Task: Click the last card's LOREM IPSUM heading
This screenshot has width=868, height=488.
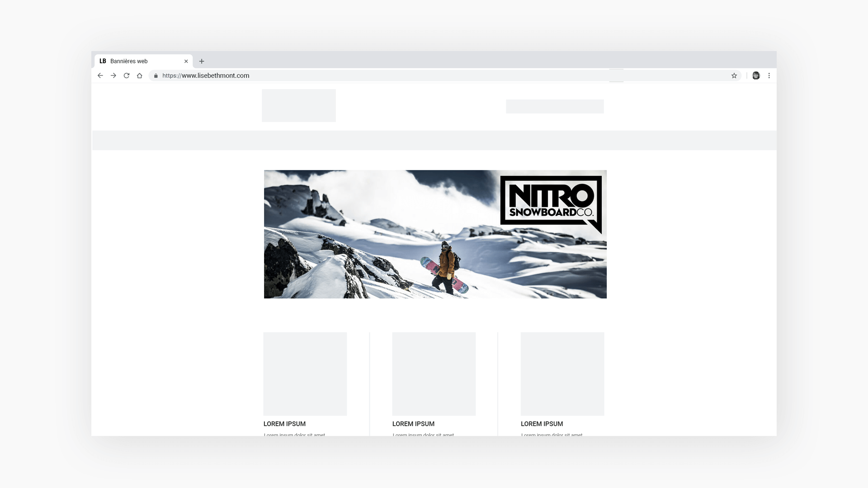Action: [x=542, y=424]
